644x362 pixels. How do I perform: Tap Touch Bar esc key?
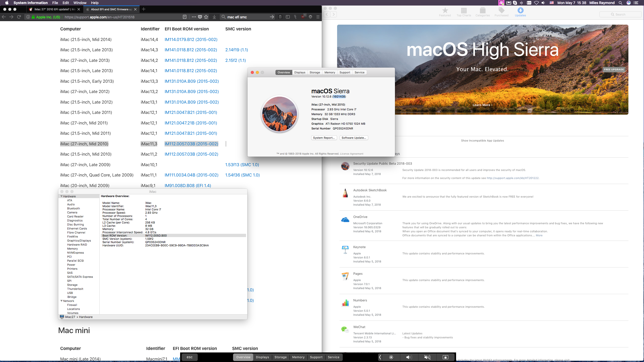click(190, 357)
